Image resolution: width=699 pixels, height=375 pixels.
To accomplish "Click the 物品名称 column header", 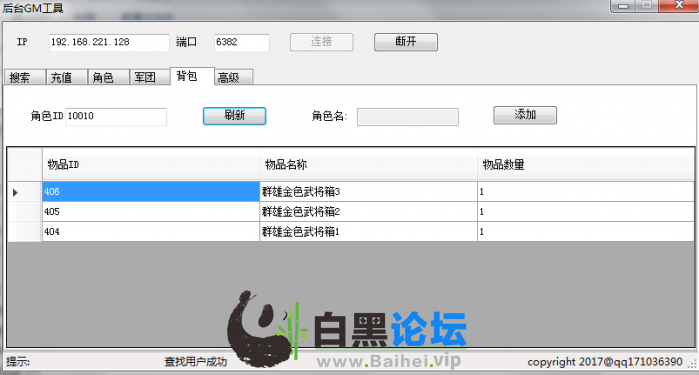I will coord(368,165).
